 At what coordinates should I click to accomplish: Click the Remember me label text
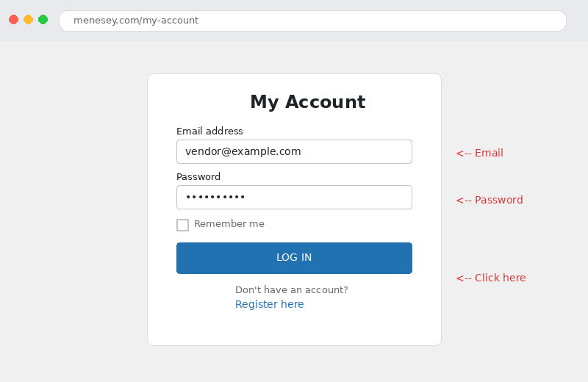click(229, 224)
